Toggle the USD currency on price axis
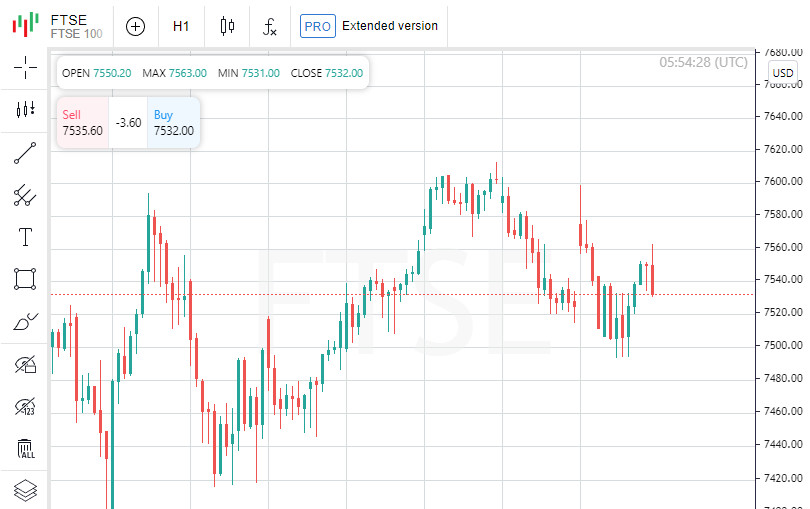 click(x=782, y=73)
